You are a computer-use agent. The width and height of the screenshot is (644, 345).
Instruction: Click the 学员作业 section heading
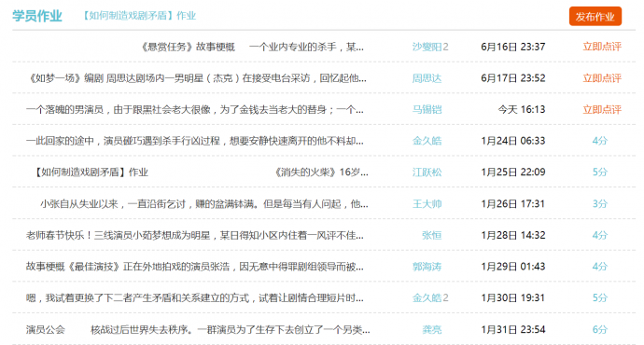[37, 16]
